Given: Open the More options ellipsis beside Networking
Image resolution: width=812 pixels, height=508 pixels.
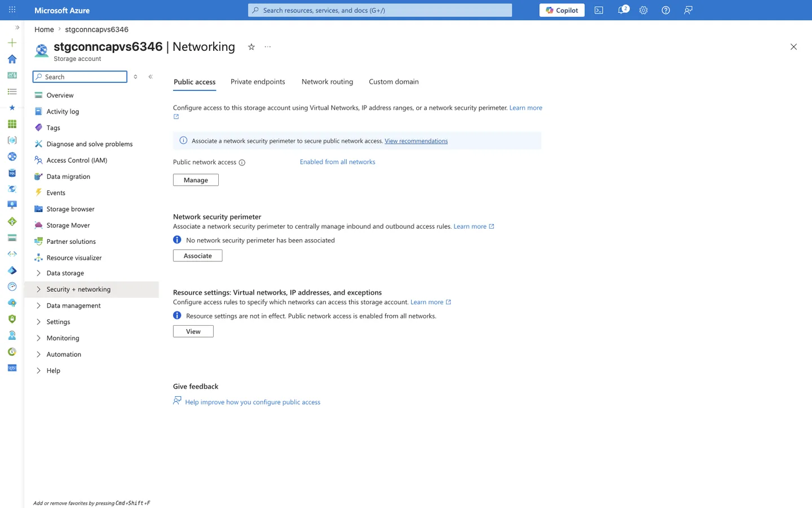Looking at the screenshot, I should [x=268, y=47].
